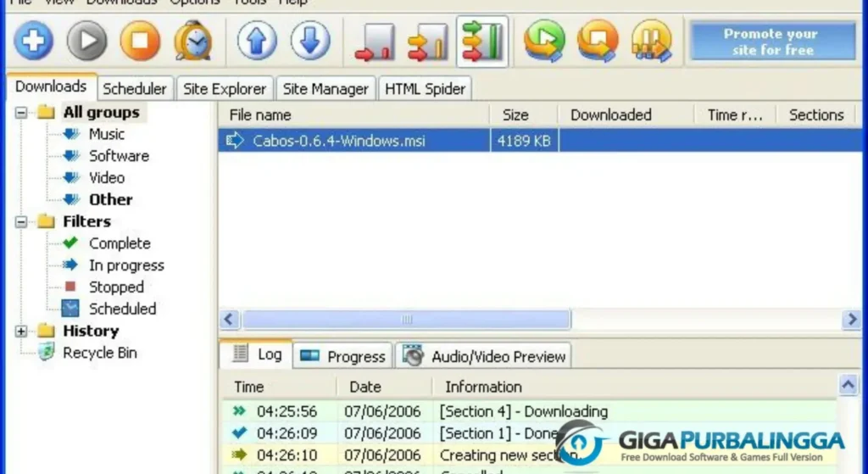Image resolution: width=868 pixels, height=474 pixels.
Task: Select the Music group
Action: tap(107, 134)
